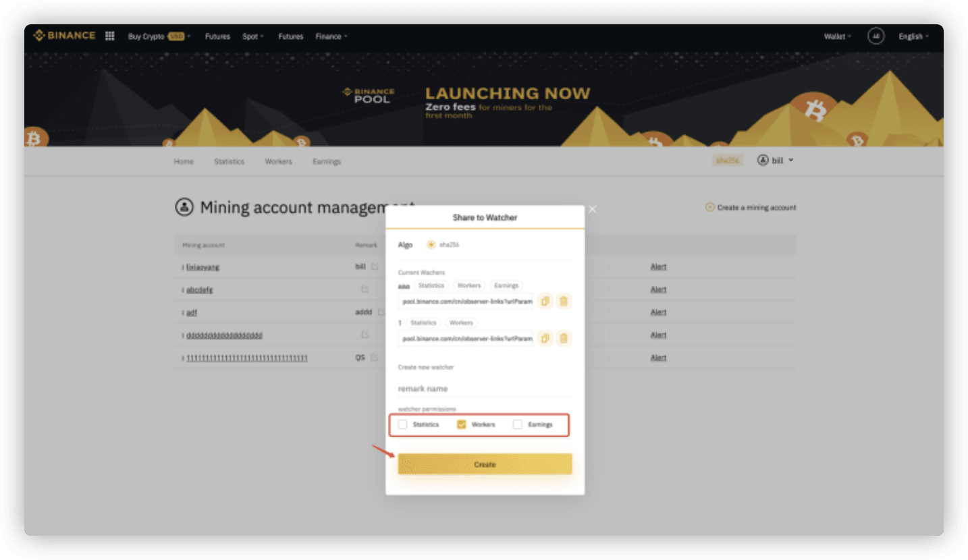Click the person icon beside page title

184,207
